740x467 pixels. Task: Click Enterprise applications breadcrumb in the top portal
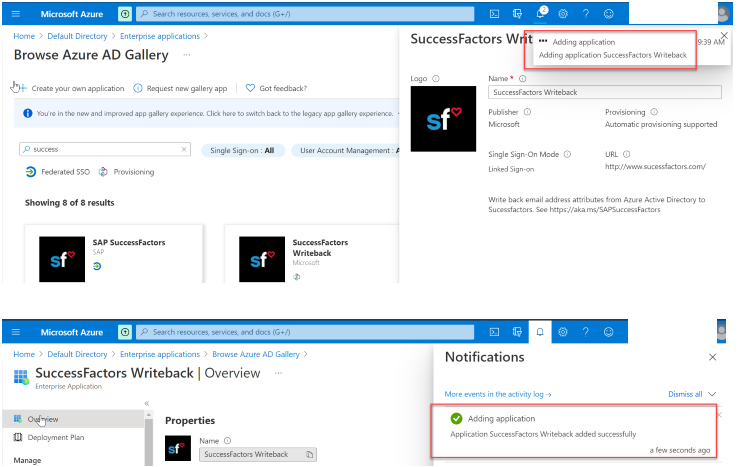tap(160, 36)
